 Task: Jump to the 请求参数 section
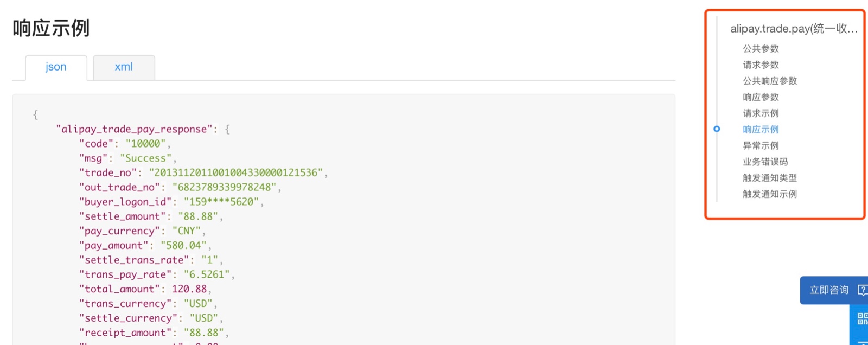[x=761, y=65]
